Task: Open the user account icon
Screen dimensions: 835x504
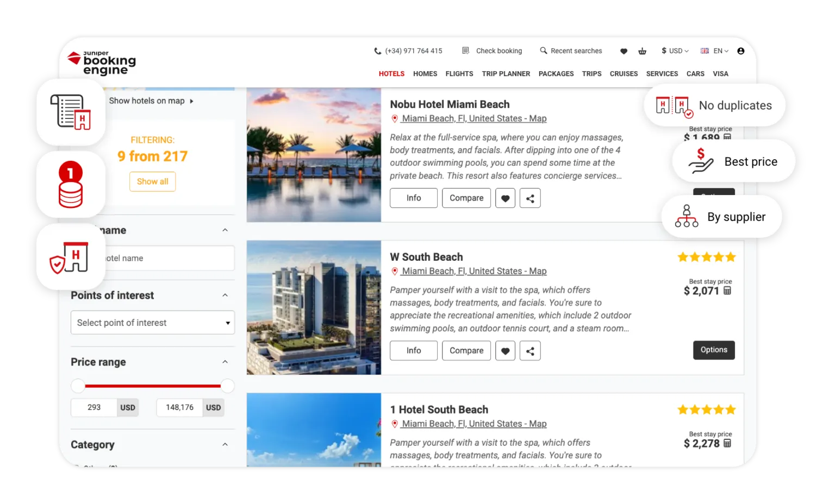Action: pos(741,51)
